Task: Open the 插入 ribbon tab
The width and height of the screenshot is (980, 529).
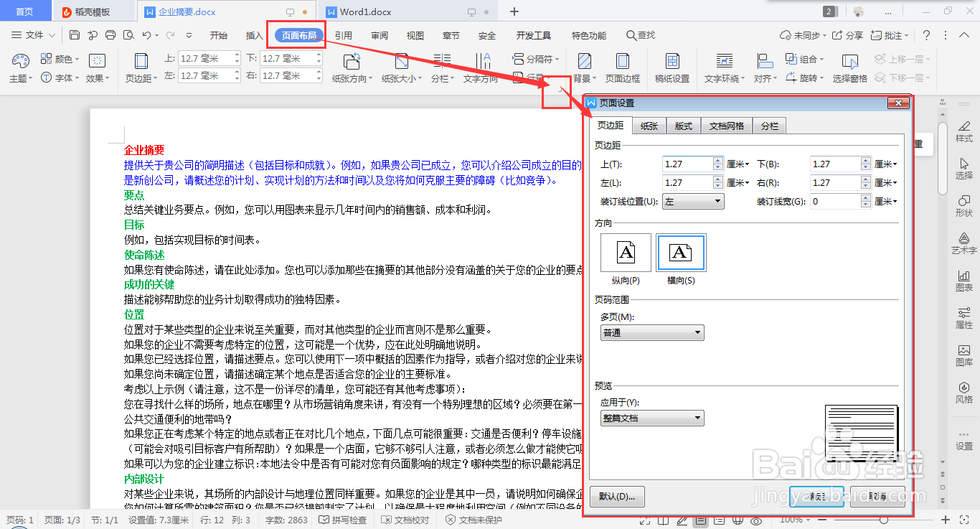Action: [x=255, y=35]
